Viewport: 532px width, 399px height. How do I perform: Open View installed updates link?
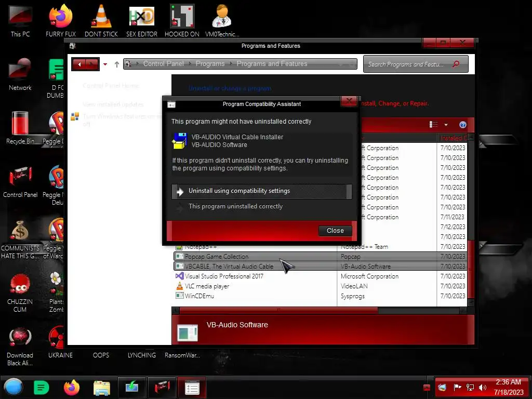(113, 104)
